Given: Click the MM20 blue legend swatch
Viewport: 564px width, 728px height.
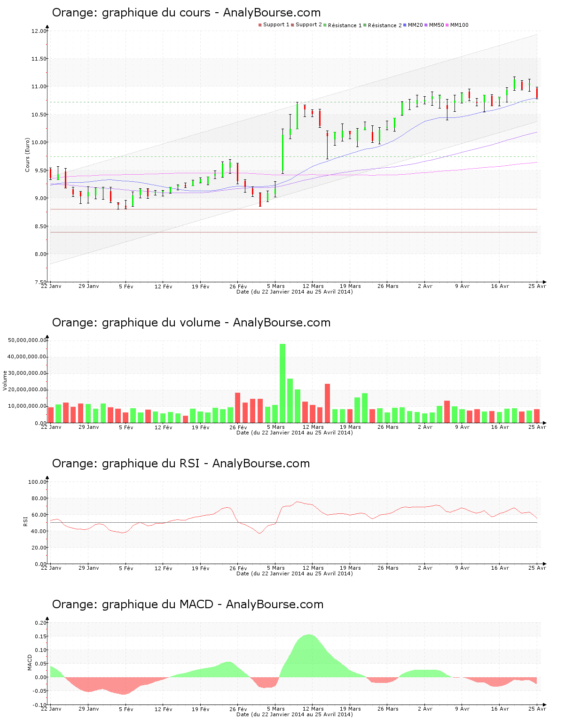Looking at the screenshot, I should [405, 25].
